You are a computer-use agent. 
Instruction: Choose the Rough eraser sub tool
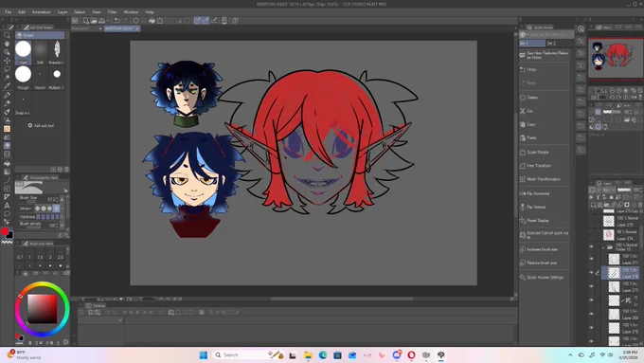click(23, 78)
